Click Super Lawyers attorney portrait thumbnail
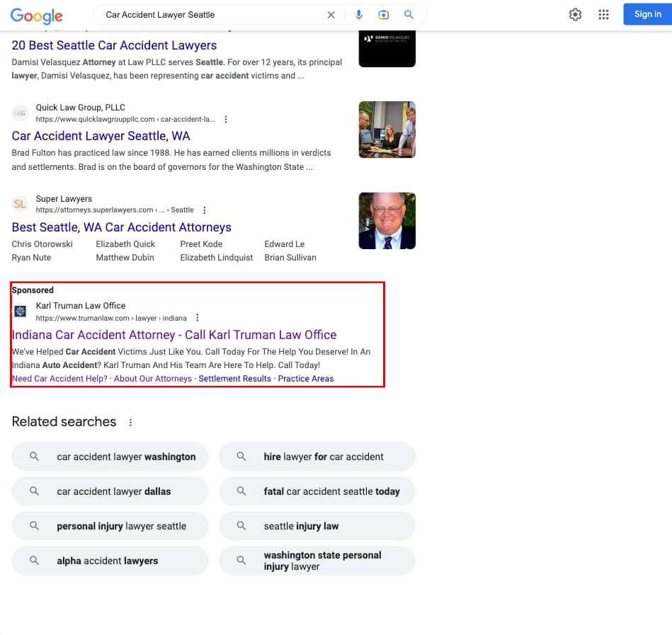The image size is (672, 635). 387,221
